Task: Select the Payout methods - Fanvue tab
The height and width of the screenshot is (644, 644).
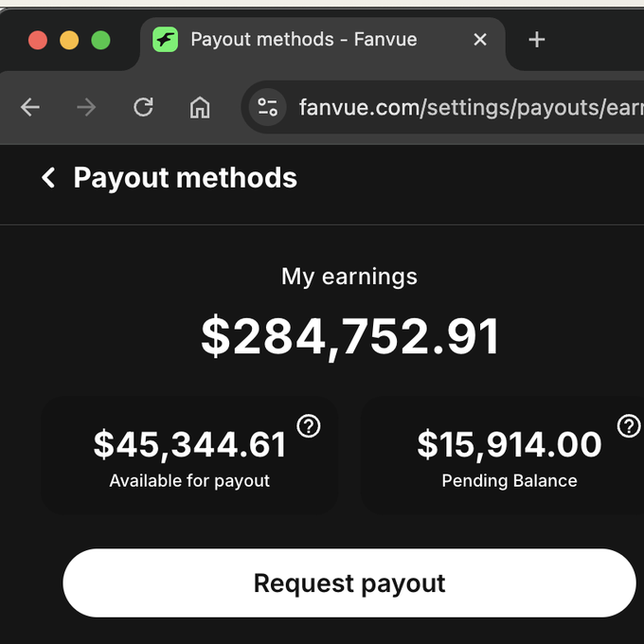Action: pyautogui.click(x=303, y=40)
